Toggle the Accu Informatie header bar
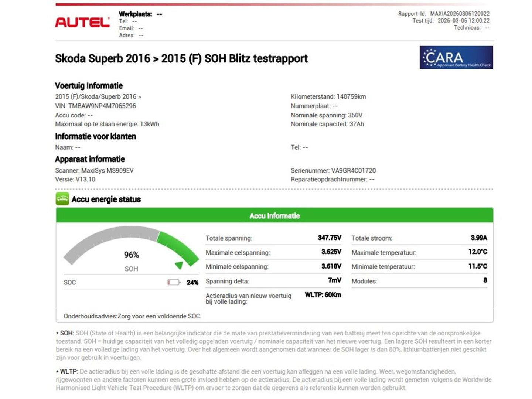 pyautogui.click(x=275, y=216)
